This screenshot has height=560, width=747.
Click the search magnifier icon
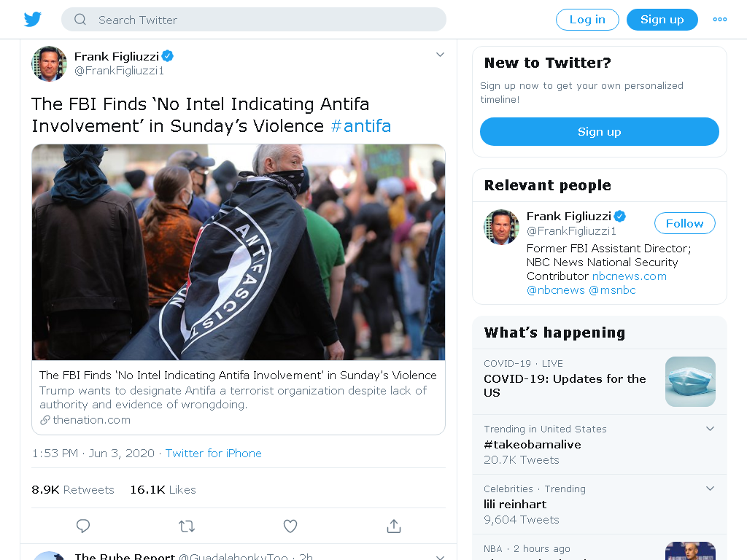point(80,20)
